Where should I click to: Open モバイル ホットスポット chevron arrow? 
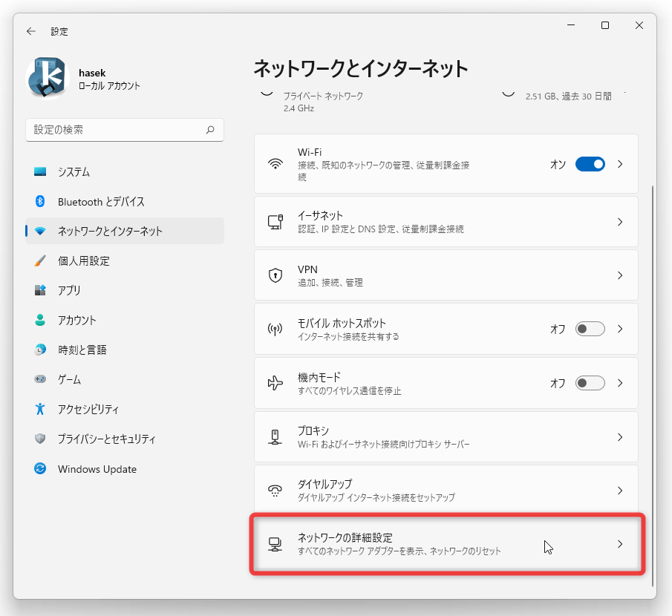620,329
